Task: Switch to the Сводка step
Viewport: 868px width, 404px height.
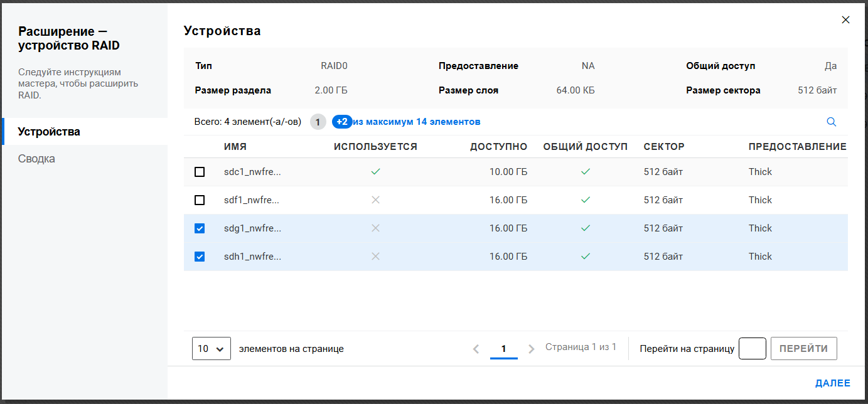Action: 36,159
